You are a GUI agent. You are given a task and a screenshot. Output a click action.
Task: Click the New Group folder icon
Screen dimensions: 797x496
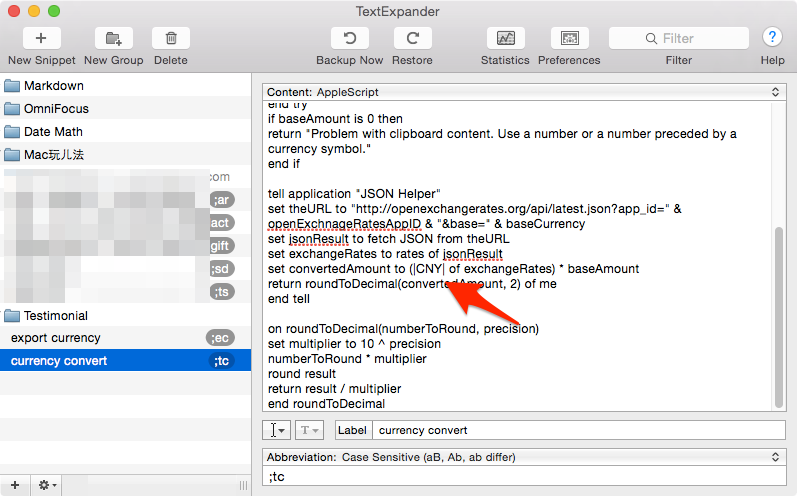(113, 38)
